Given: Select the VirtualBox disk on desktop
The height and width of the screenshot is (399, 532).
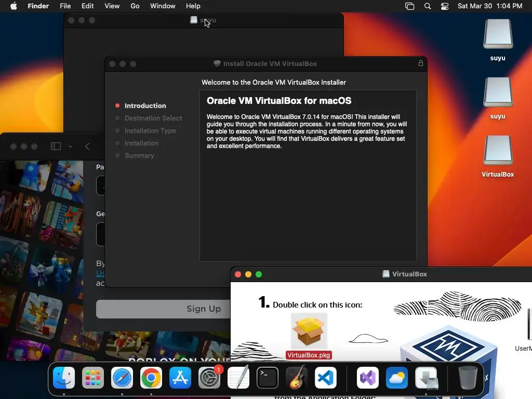Looking at the screenshot, I should (x=498, y=151).
